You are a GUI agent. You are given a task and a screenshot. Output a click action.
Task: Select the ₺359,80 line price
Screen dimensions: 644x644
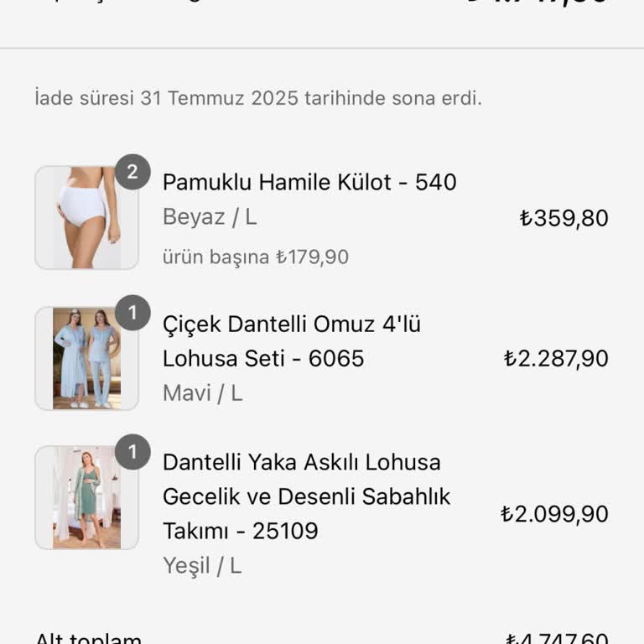(x=563, y=218)
